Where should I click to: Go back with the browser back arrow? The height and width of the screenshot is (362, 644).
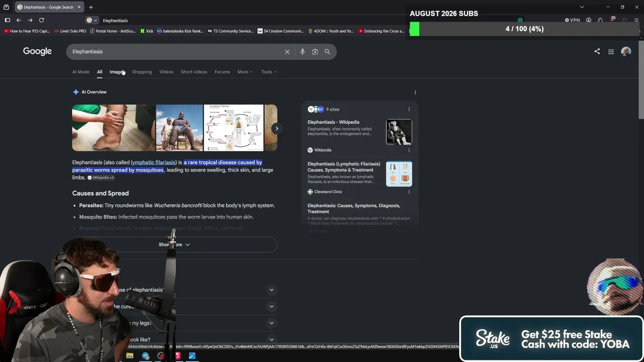click(x=19, y=20)
